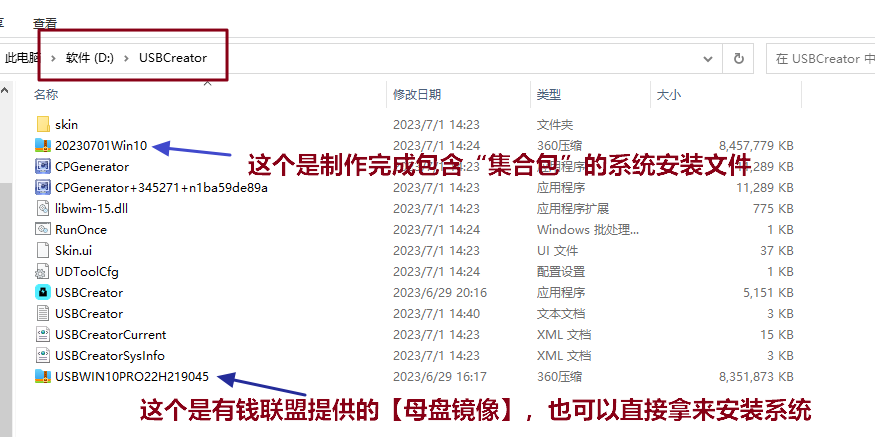The width and height of the screenshot is (875, 437).
Task: Open the 查看 ribbon tab
Action: pos(45,22)
